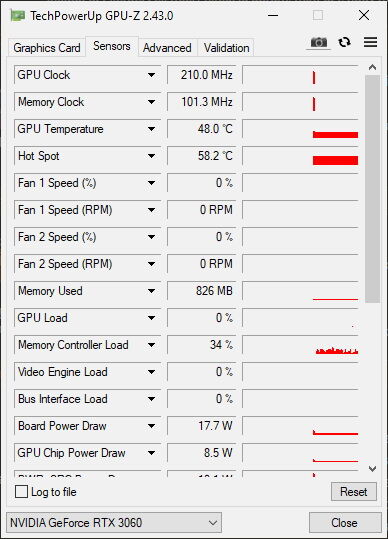Click the Memory Controller Load value field
The image size is (388, 539).
[202, 345]
